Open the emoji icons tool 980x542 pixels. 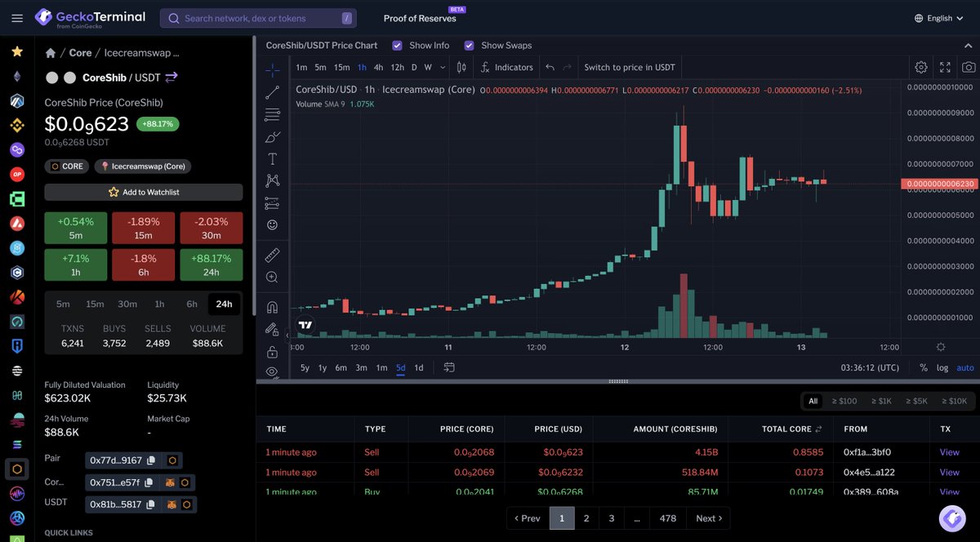tap(272, 224)
